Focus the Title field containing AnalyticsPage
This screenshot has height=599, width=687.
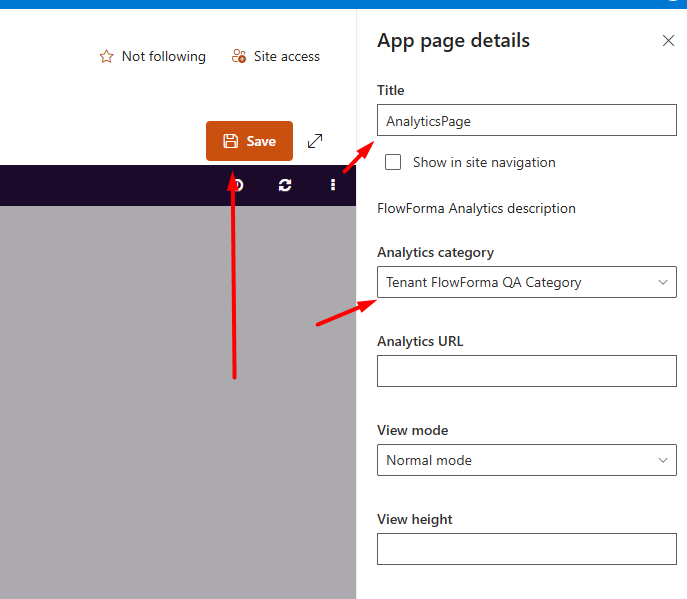pyautogui.click(x=527, y=120)
